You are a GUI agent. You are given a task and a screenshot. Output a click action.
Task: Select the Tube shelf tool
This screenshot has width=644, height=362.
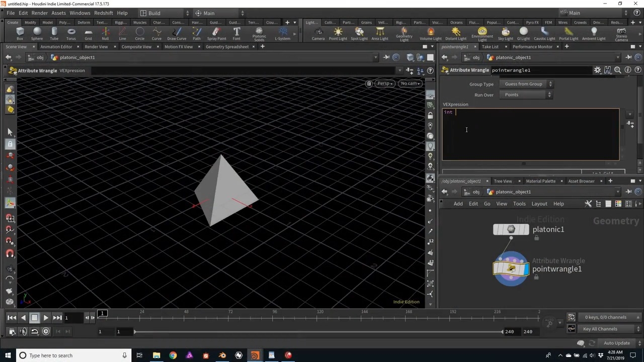point(54,34)
